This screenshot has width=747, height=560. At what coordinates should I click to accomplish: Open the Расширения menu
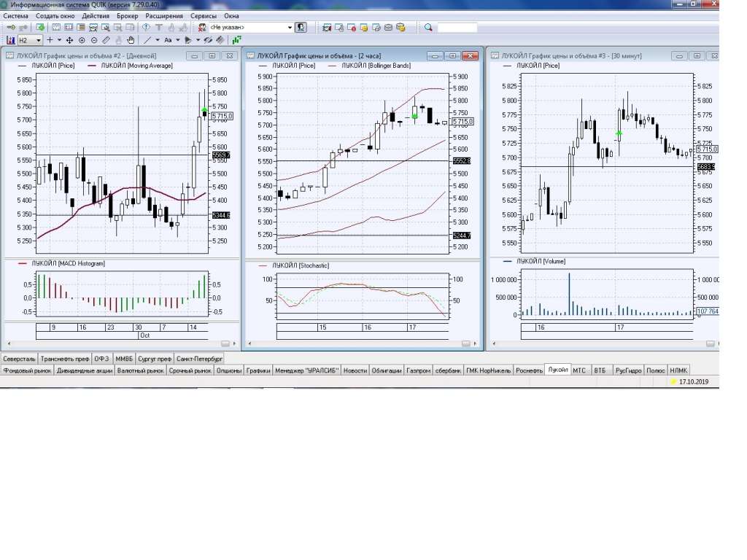(164, 15)
